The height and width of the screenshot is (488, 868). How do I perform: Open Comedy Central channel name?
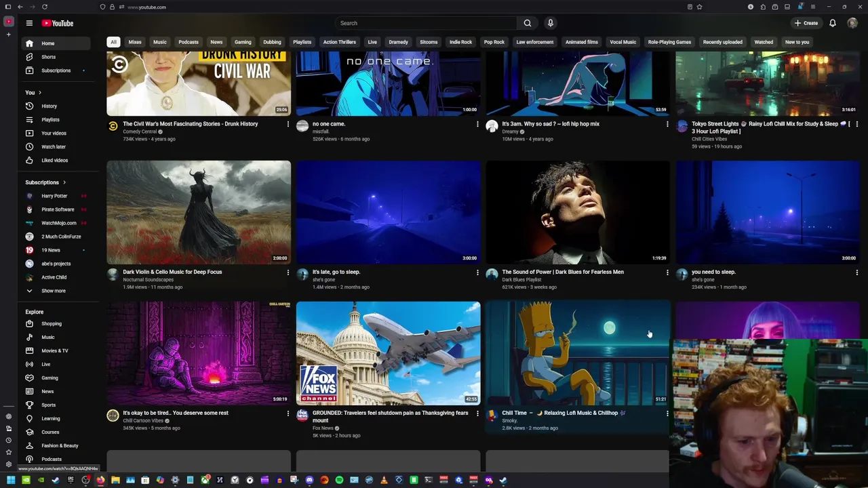[140, 131]
